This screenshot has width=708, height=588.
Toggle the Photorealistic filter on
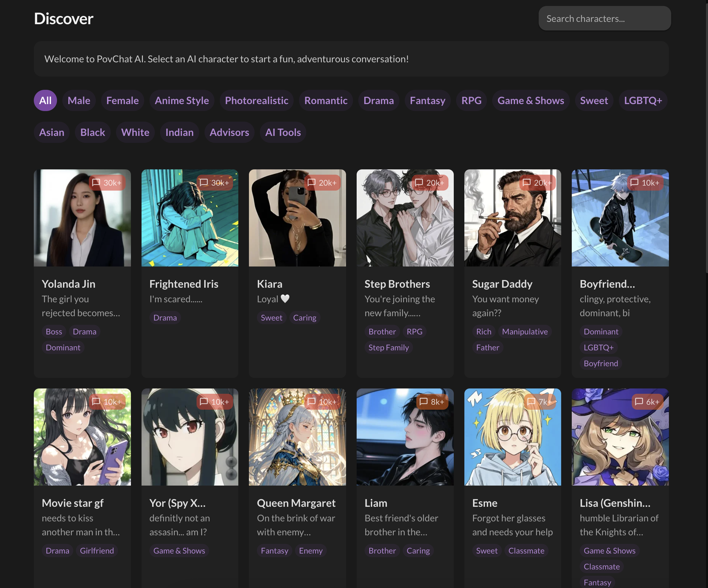(x=257, y=100)
